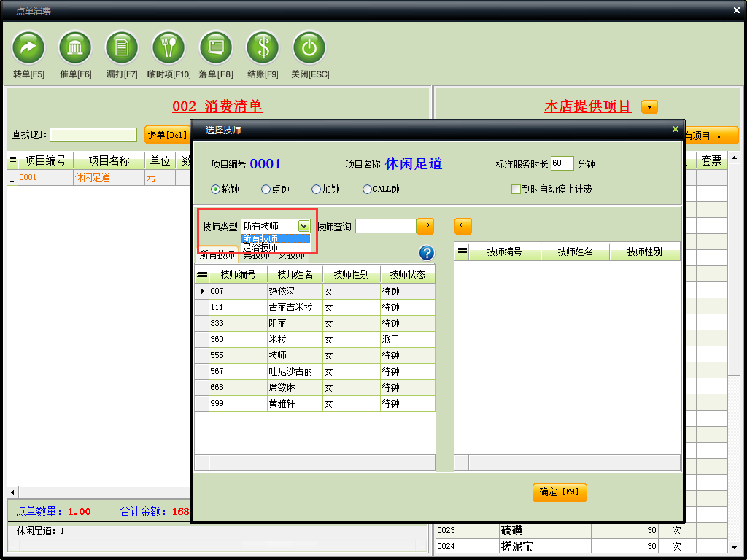Click the 催单[F6] rush order icon
The width and height of the screenshot is (747, 560).
(x=75, y=47)
